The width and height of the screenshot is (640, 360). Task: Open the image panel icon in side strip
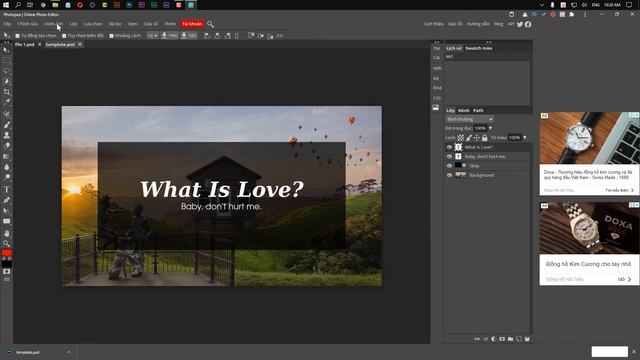[436, 107]
